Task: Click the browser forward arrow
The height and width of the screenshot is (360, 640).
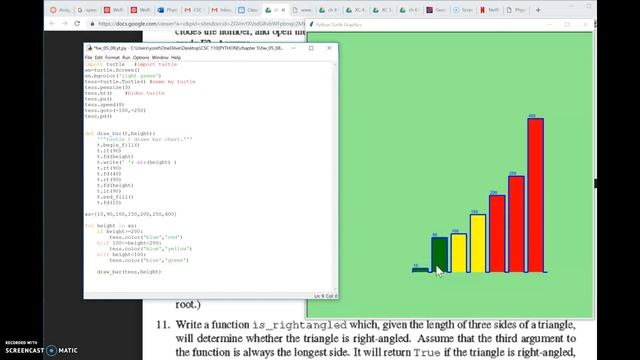Action: click(64, 24)
